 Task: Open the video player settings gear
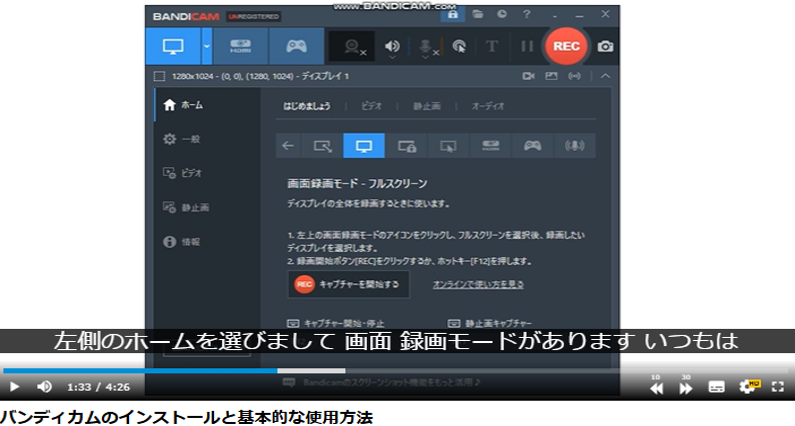point(748,386)
